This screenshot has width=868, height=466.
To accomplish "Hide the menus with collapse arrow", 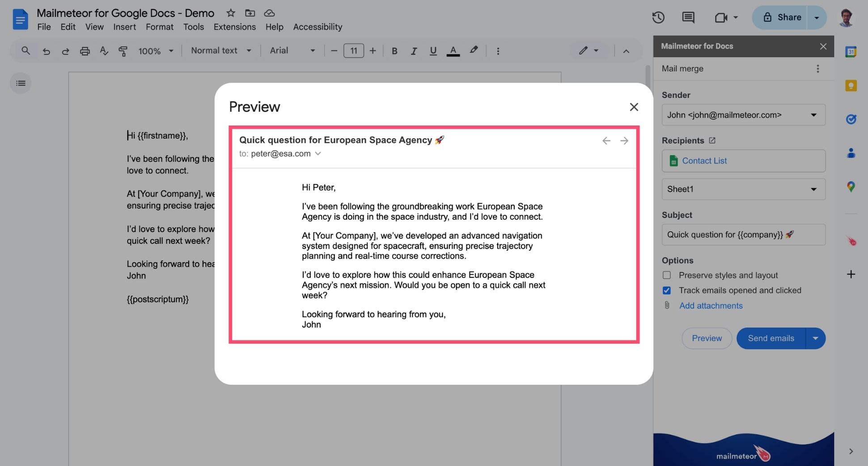I will 626,51.
